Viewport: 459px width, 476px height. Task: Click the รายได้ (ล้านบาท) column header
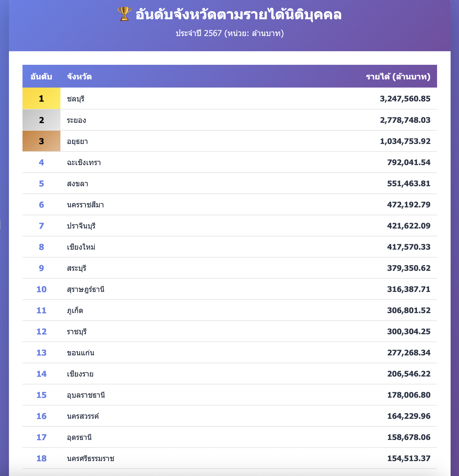[398, 77]
